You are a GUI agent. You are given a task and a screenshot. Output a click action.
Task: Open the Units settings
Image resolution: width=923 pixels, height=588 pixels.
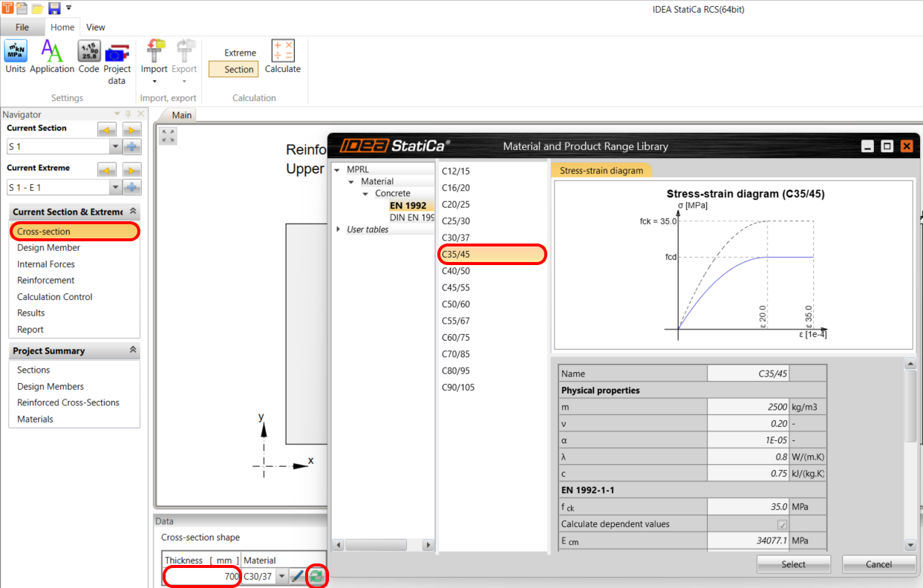(16, 57)
